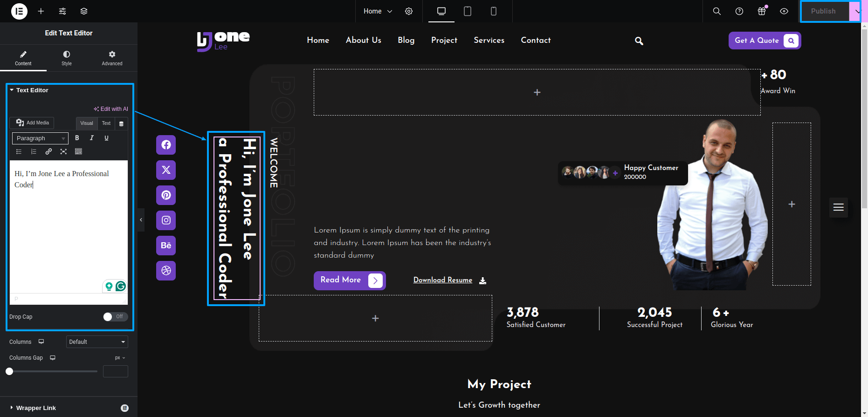Switch to tablet preview mode
The width and height of the screenshot is (868, 417).
click(467, 11)
